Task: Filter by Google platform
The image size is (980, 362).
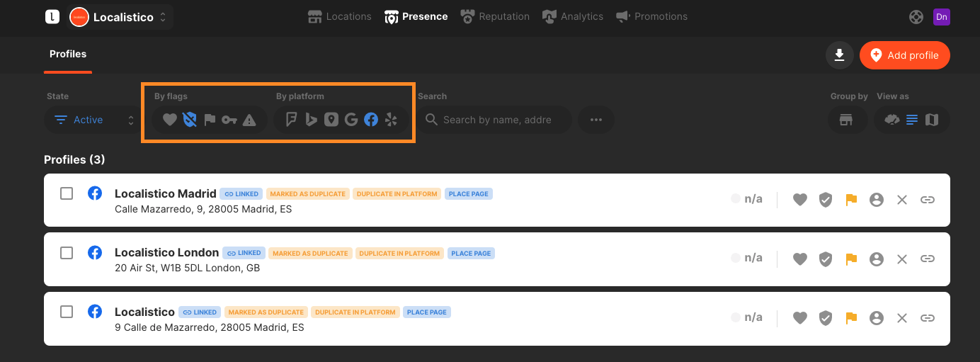Action: click(x=351, y=120)
